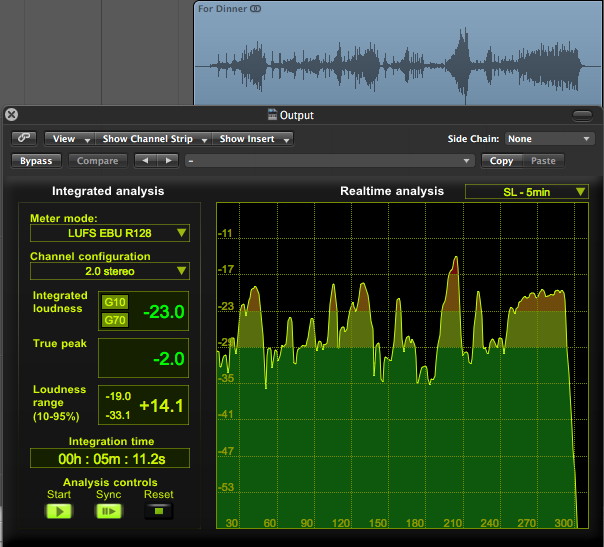
Task: Open Channel configuration 2.0 stereo dropdown
Action: (110, 271)
